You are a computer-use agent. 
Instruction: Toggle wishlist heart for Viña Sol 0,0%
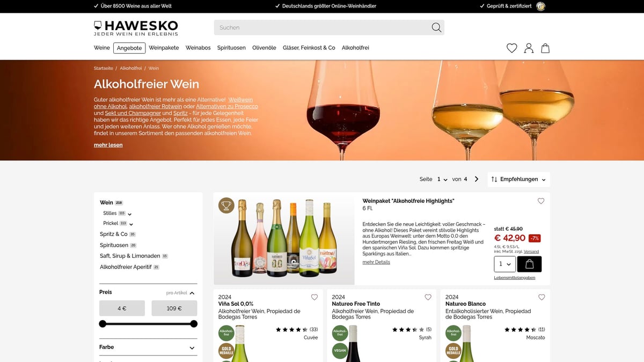314,297
